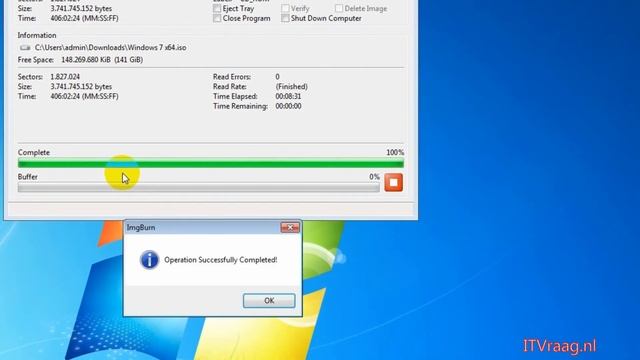Viewport: 640px width, 360px height.
Task: Click the Time Elapsed value 00:08:31
Action: click(288, 96)
